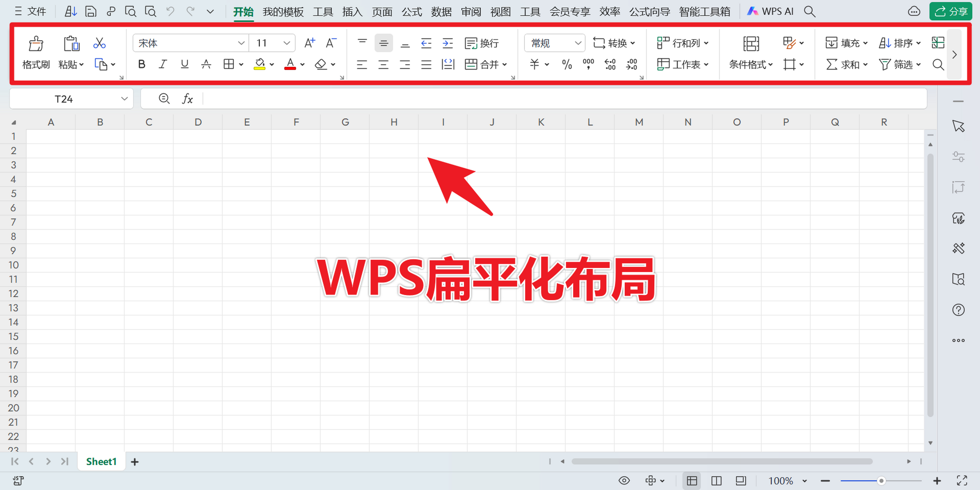This screenshot has width=980, height=490.
Task: Toggle middle vertical alignment
Action: click(384, 43)
